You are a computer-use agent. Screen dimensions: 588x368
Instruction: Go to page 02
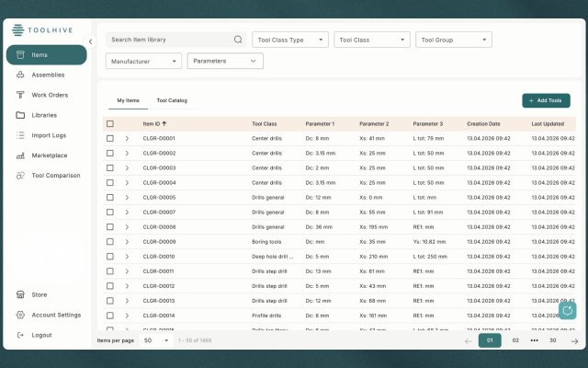pyautogui.click(x=515, y=340)
